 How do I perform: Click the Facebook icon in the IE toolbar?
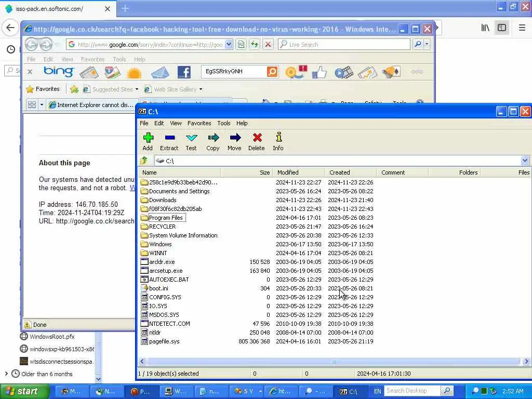click(184, 72)
